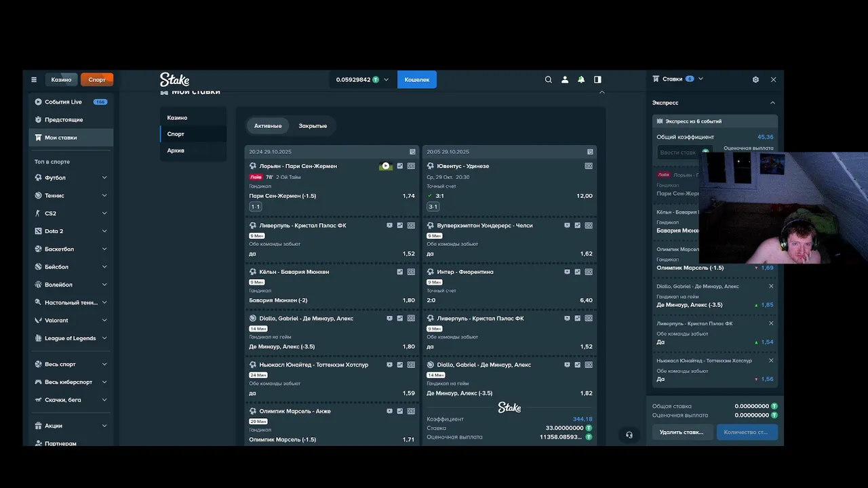Switch to Казино mode in the header
This screenshot has height=488, width=868.
[x=61, y=79]
